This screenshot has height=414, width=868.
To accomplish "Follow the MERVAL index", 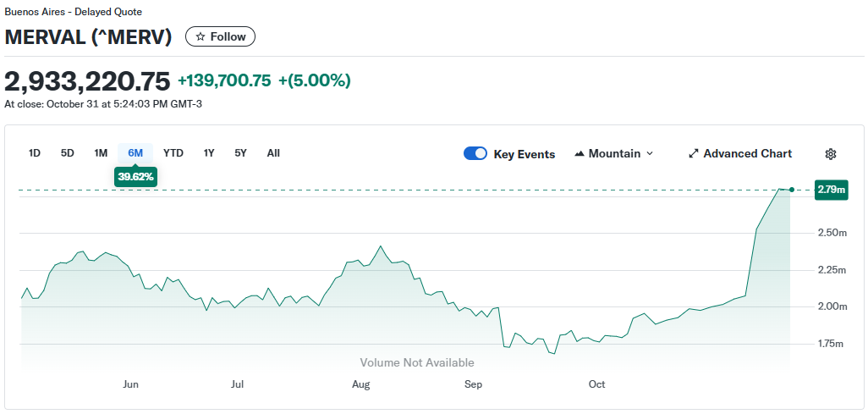I will coord(220,36).
